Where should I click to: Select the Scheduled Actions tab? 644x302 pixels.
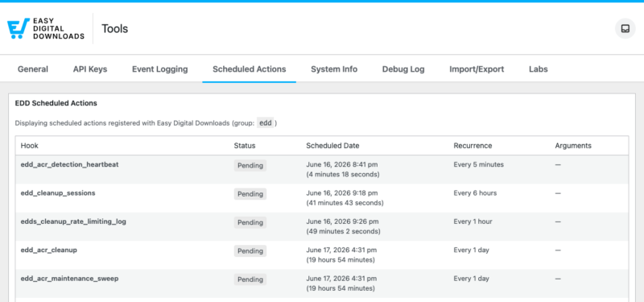click(250, 69)
